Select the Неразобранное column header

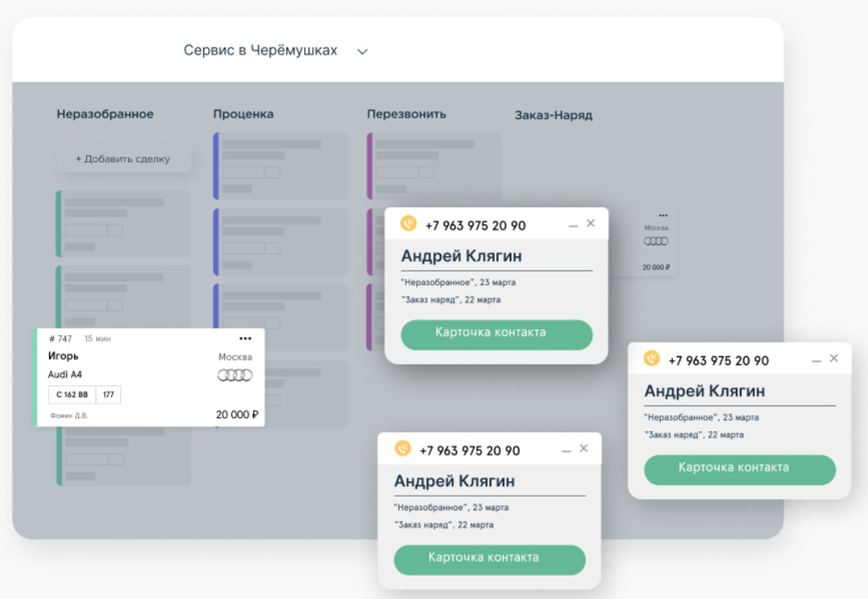[x=105, y=114]
